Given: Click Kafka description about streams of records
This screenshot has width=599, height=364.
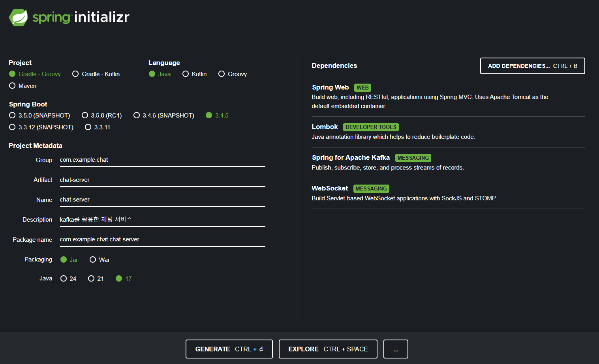Looking at the screenshot, I should point(388,168).
